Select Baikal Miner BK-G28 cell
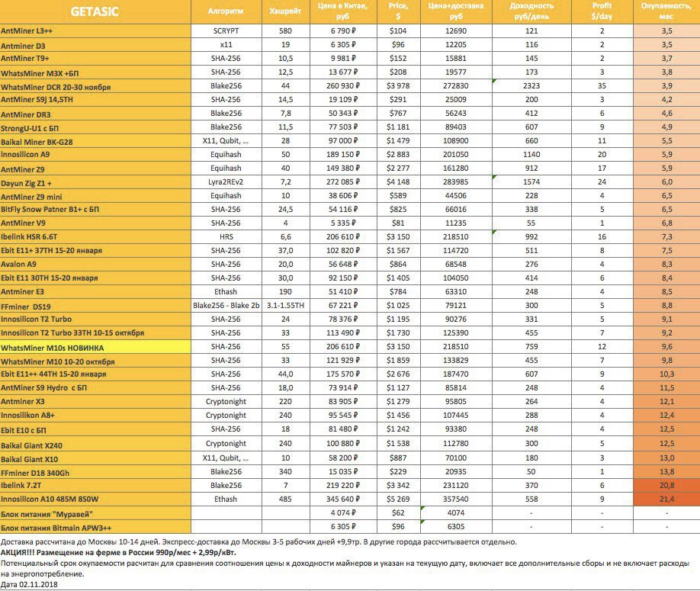 pyautogui.click(x=95, y=142)
